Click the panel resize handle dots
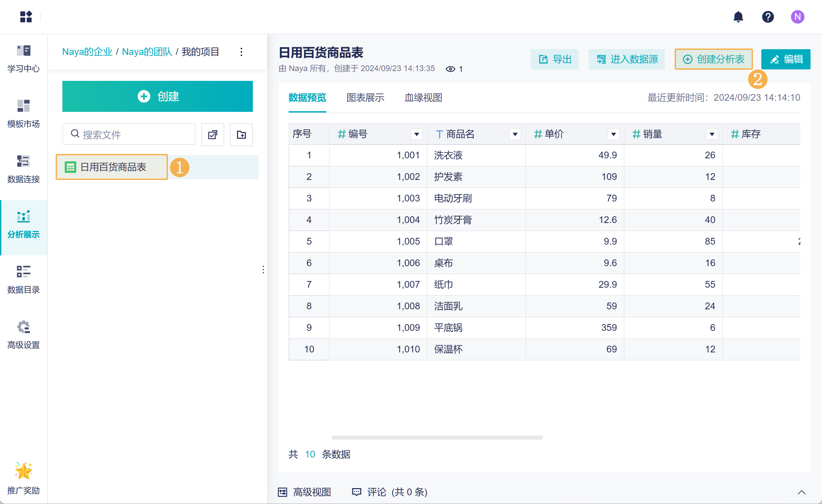Screen dimensions: 822x504 pos(263,270)
